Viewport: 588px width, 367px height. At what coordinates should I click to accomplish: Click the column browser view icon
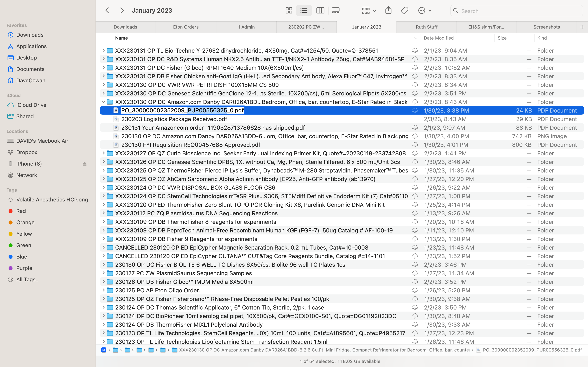coord(320,10)
